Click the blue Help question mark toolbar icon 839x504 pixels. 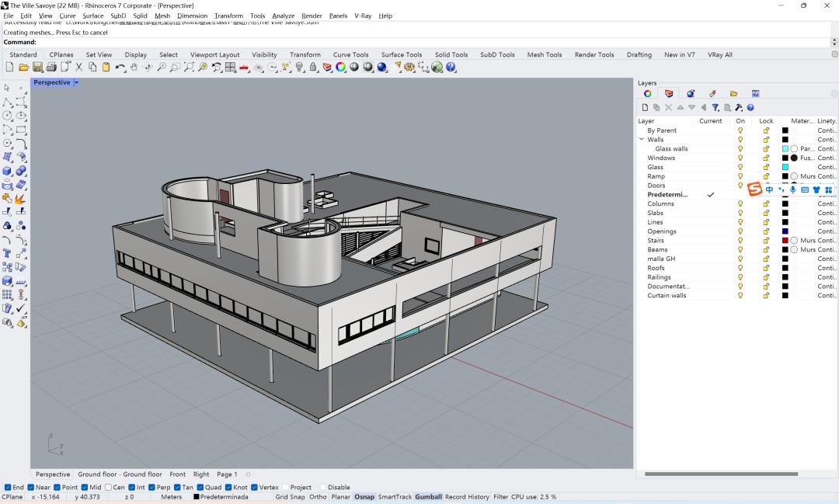451,67
